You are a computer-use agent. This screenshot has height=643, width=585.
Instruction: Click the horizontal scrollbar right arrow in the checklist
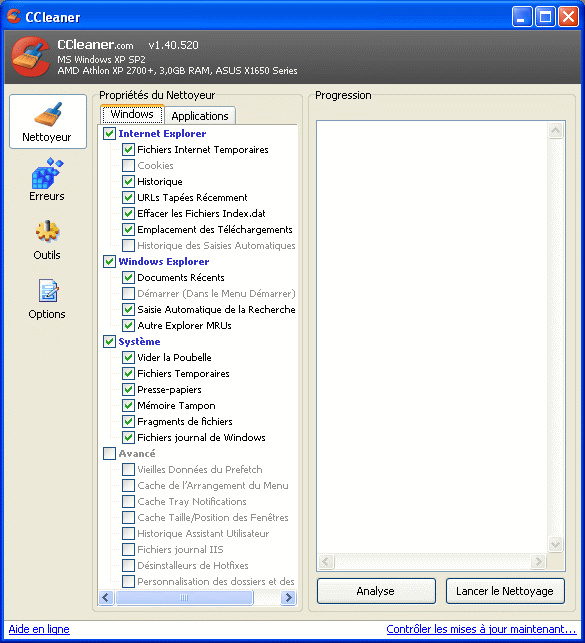(288, 597)
